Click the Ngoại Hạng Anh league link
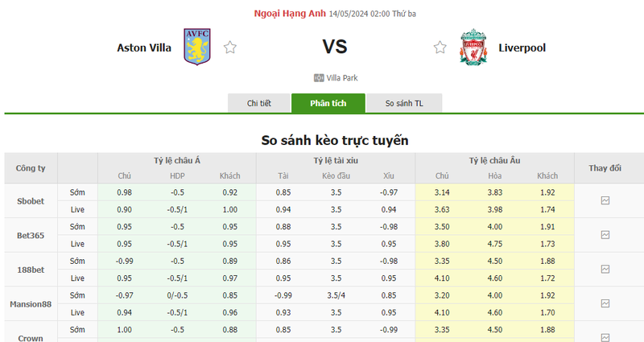Viewport: 644px width, 342px height. 290,14
